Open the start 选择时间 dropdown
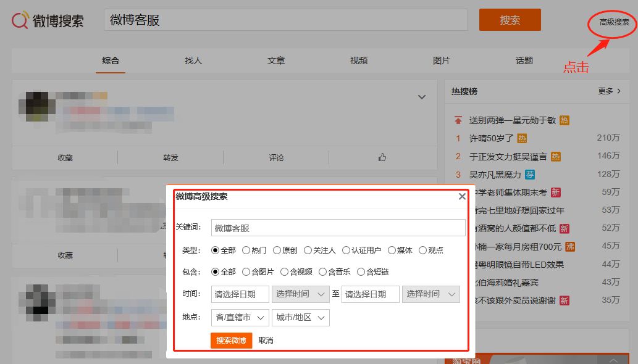 click(x=301, y=294)
